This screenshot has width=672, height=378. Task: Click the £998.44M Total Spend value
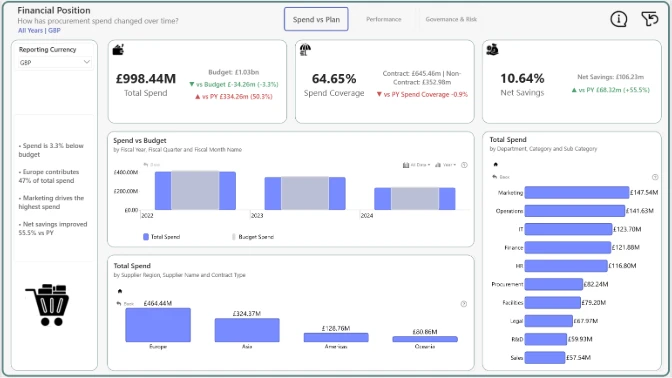coord(146,79)
